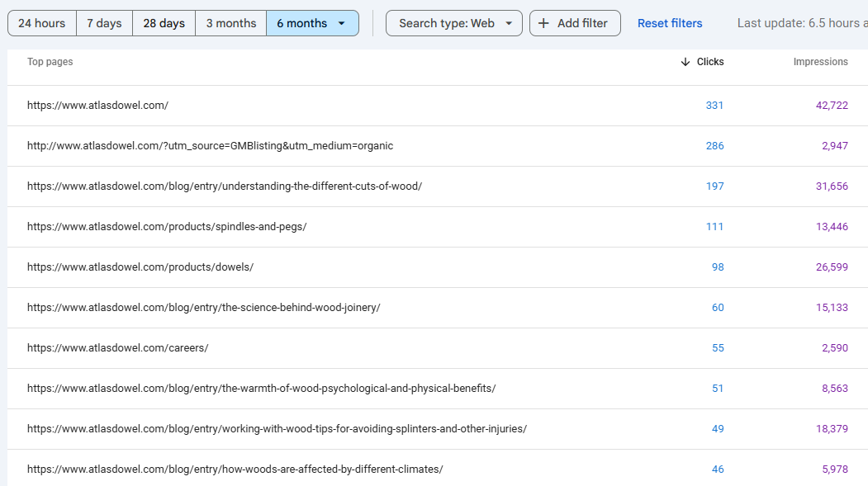Sort by Clicks column header
This screenshot has width=868, height=486.
click(x=710, y=62)
